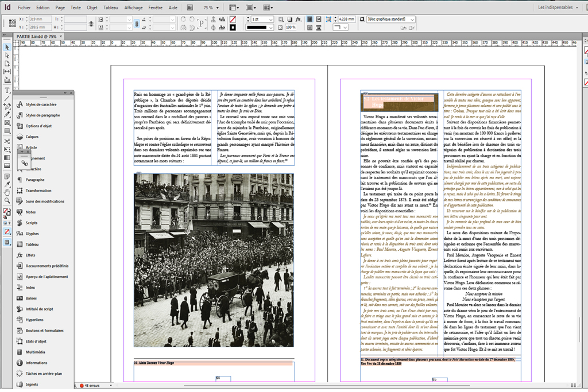Choose the Scissors tool
The width and height of the screenshot is (588, 392).
7,141
